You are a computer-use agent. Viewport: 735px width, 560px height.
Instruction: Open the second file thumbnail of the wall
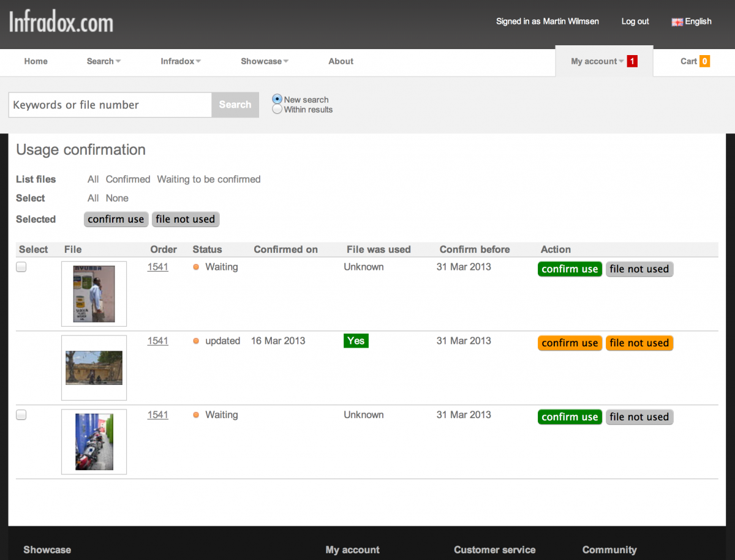[x=94, y=368]
